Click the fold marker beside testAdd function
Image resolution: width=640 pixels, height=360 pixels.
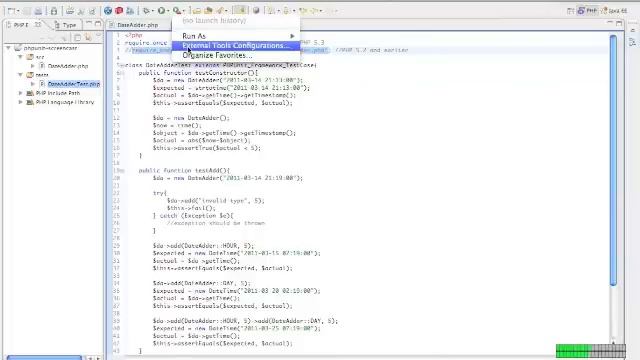click(x=122, y=171)
